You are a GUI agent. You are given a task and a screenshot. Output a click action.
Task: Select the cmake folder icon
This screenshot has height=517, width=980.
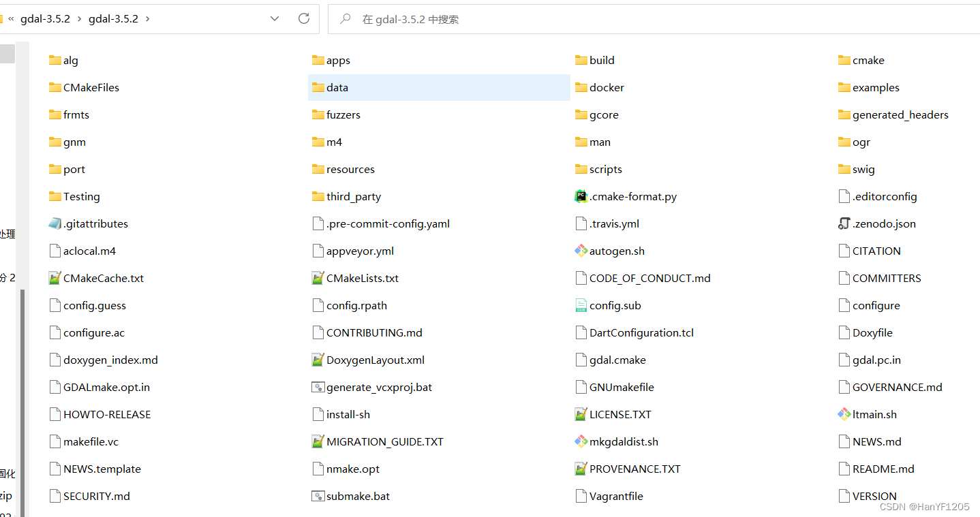844,60
